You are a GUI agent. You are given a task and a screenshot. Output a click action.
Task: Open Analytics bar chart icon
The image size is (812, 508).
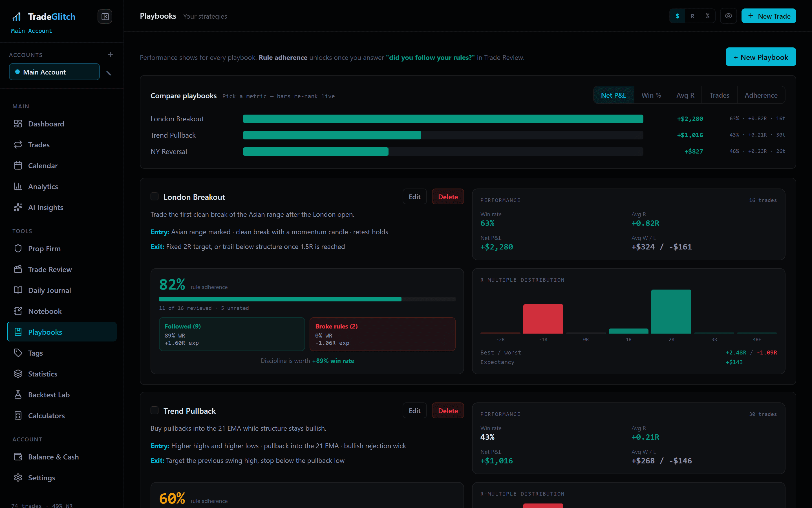point(18,186)
